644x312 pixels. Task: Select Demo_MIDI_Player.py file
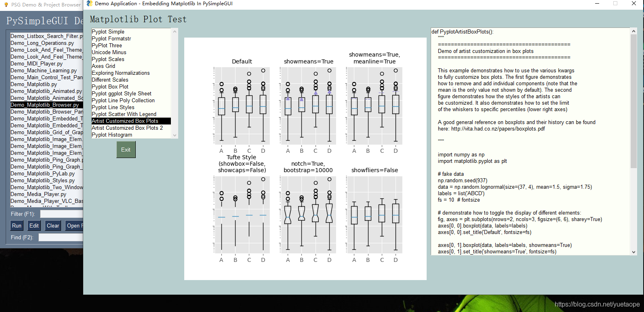46,63
